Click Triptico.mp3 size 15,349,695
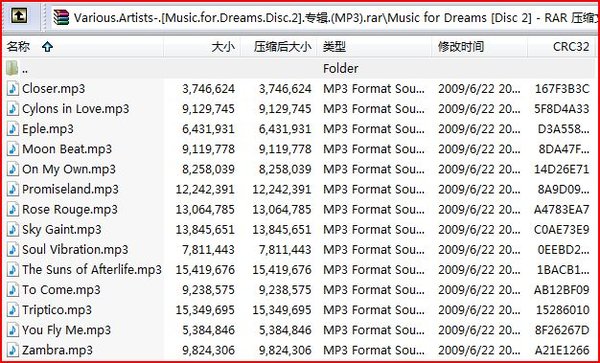 click(205, 310)
